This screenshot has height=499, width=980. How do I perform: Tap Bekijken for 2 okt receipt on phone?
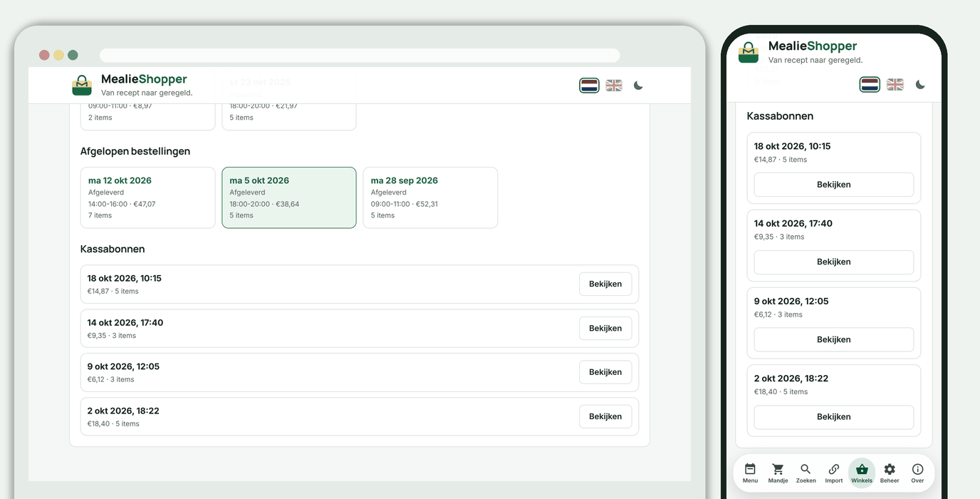pos(834,416)
